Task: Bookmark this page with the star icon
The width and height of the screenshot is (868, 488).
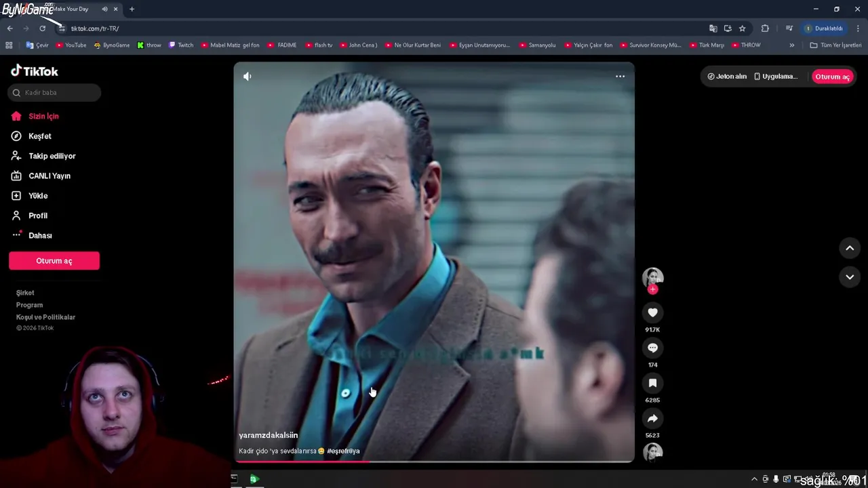Action: tap(743, 28)
